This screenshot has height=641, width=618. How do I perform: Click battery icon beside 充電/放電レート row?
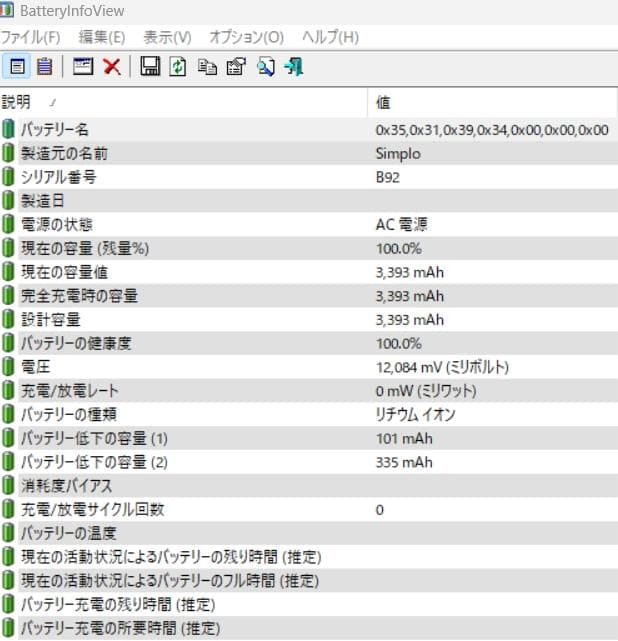(x=8, y=390)
